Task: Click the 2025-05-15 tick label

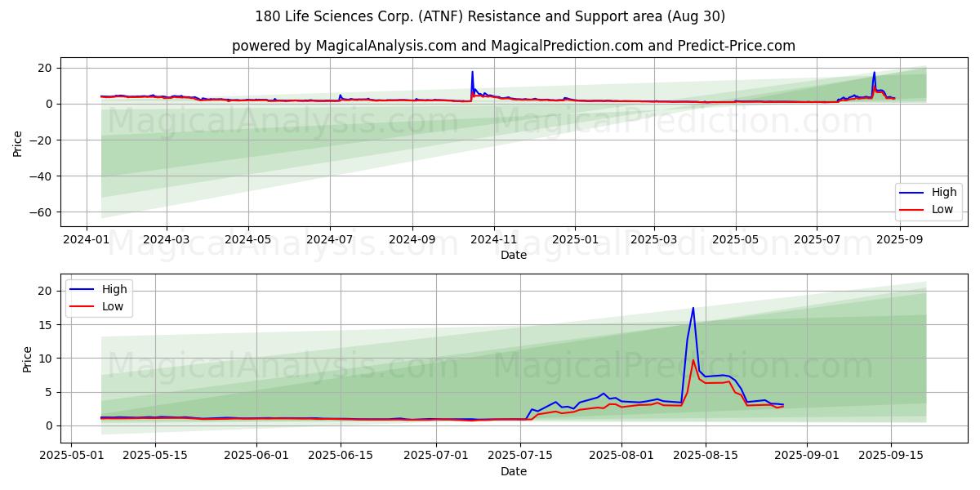Action: tap(154, 457)
